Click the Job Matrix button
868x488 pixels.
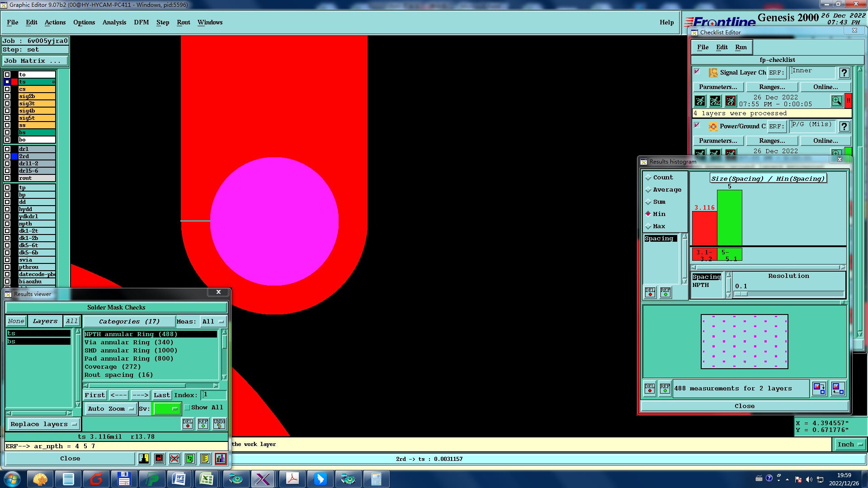coord(35,61)
